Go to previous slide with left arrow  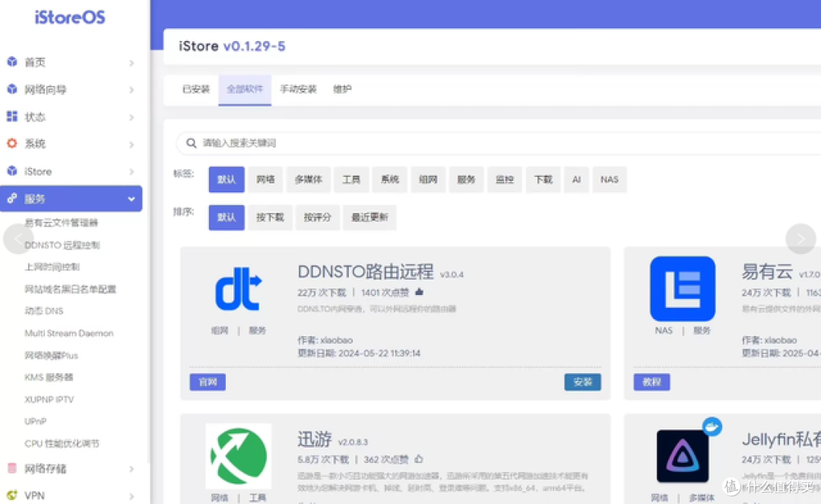point(18,239)
